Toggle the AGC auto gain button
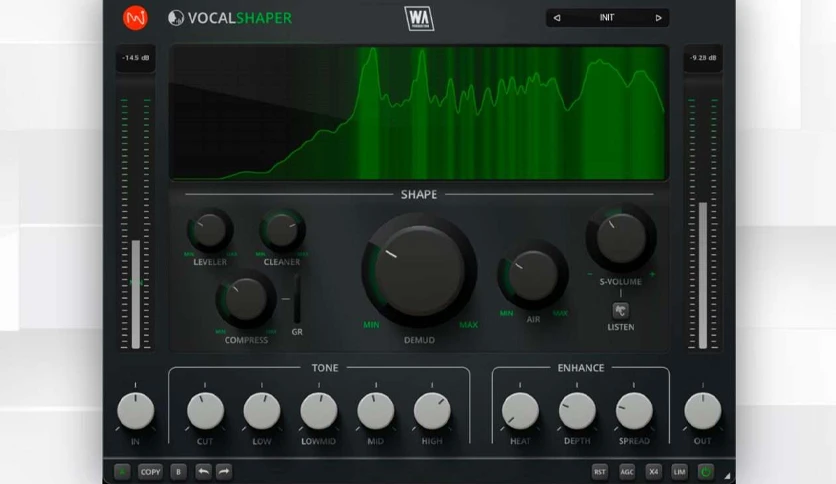 point(627,472)
